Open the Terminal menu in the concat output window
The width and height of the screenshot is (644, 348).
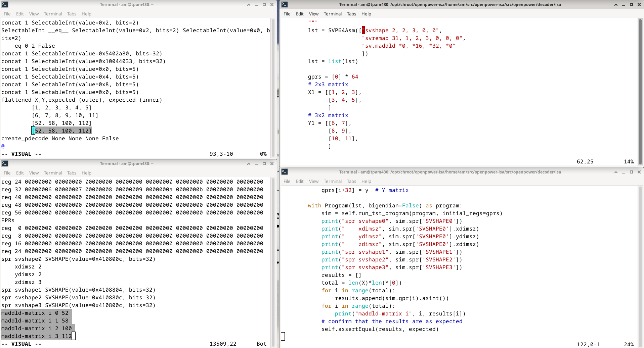[x=53, y=14]
